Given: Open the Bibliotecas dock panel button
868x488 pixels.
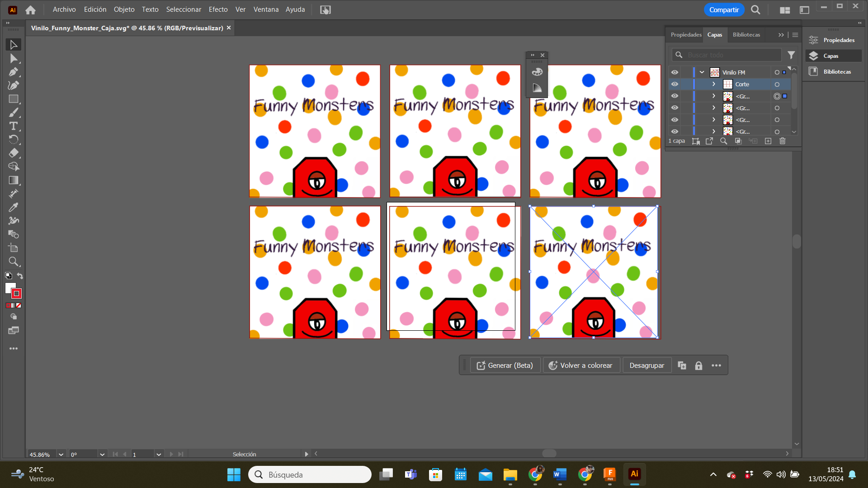Looking at the screenshot, I should click(x=832, y=72).
